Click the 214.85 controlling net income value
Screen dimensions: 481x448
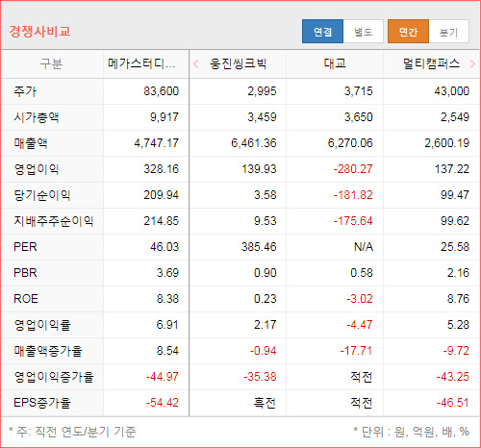pos(161,221)
